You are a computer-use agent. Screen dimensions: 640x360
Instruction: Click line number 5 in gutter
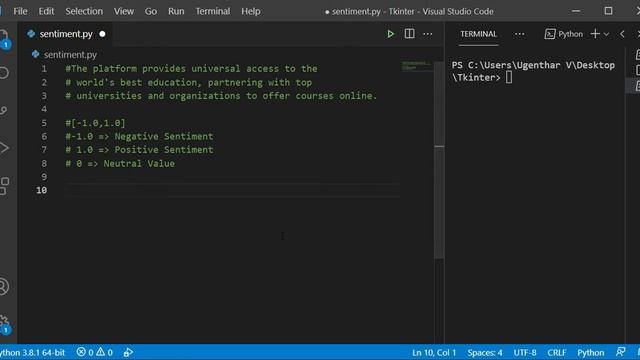click(x=44, y=123)
